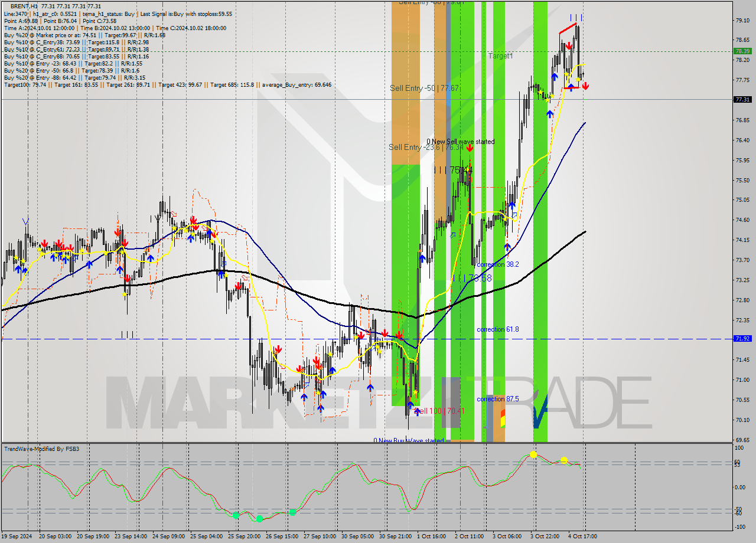Click the '19 Sep 2024' date label
Viewport: 756px width, 543px height.
tap(16, 537)
